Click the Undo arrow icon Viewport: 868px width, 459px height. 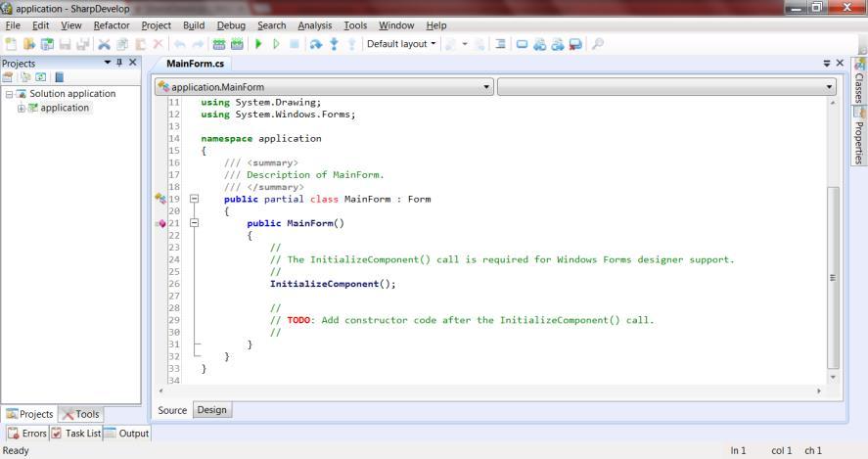coord(180,44)
